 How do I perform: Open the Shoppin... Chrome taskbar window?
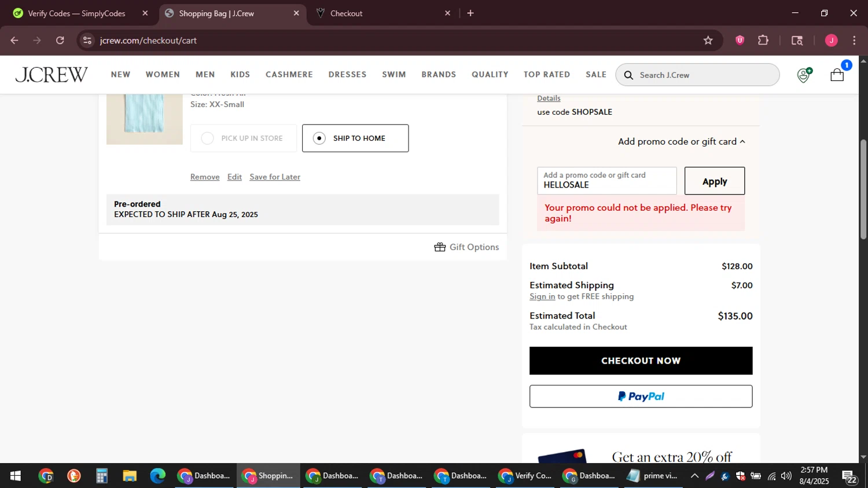tap(268, 476)
